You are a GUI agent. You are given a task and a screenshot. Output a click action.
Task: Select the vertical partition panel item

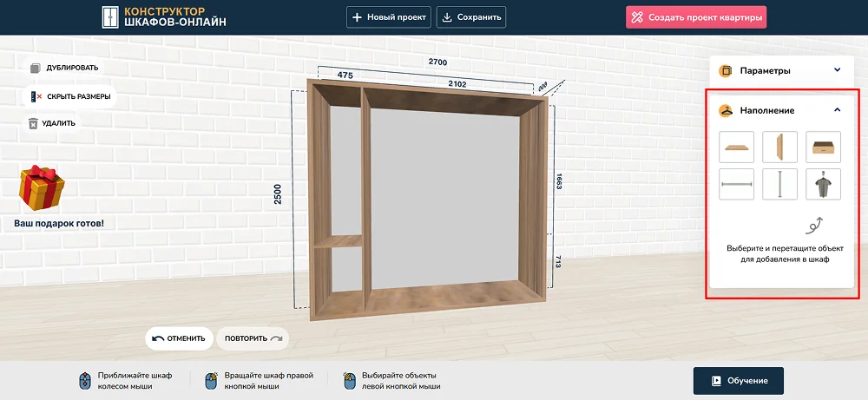pos(779,148)
